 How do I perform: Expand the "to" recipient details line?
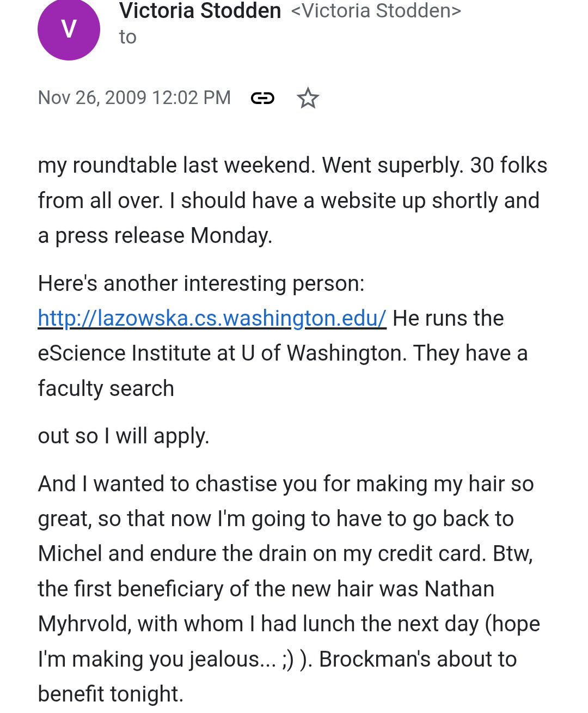click(x=128, y=37)
